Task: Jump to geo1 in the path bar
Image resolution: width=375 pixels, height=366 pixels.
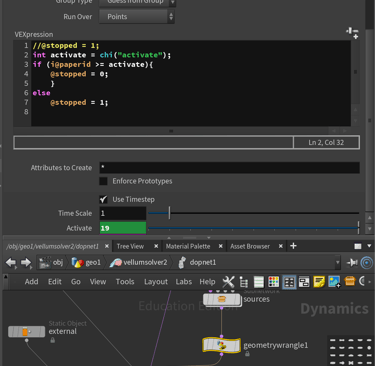Action: [x=86, y=263]
